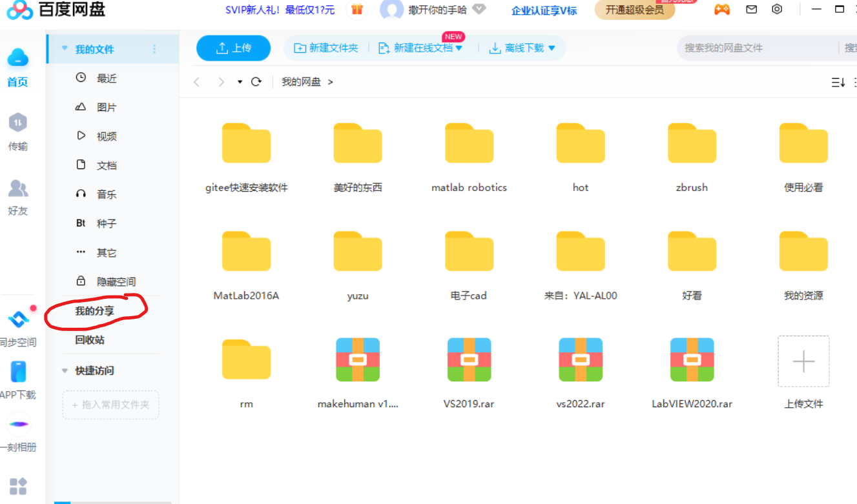The image size is (857, 504).
Task: Click the gift box icon in title bar
Action: [356, 10]
